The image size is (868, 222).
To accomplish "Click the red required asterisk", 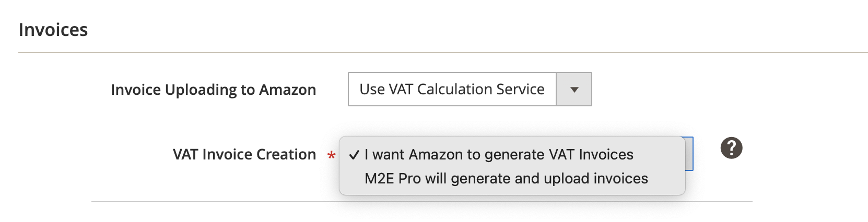I will 331,155.
